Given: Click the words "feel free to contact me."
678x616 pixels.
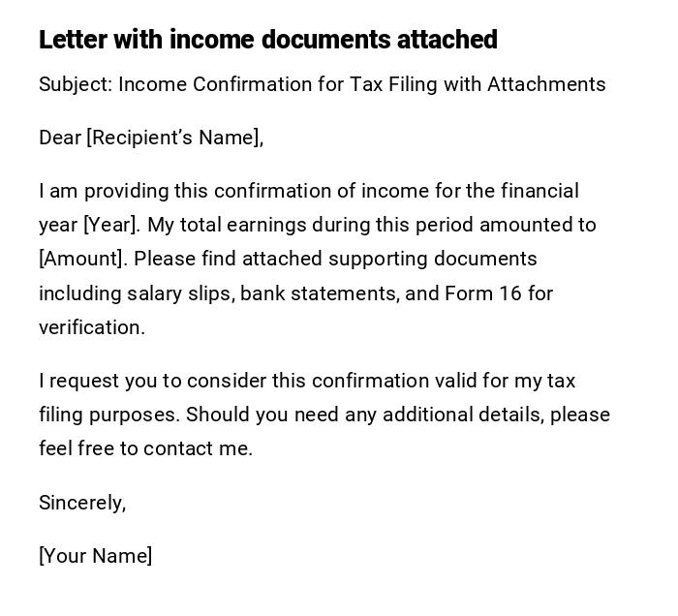Looking at the screenshot, I should (x=145, y=448).
